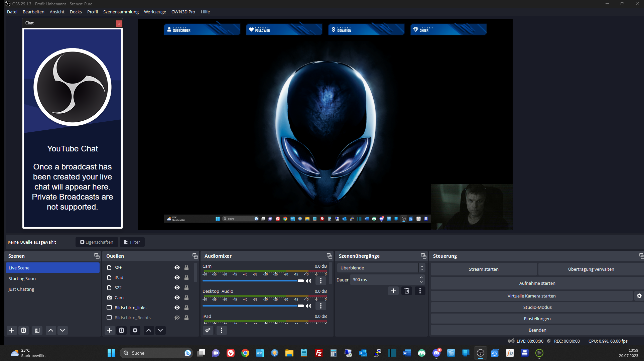Click the Dauer 300 ms field

[384, 280]
